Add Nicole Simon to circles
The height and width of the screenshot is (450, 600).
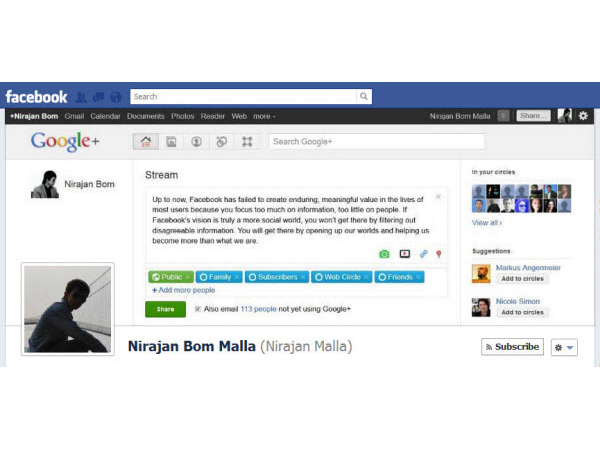pos(522,312)
